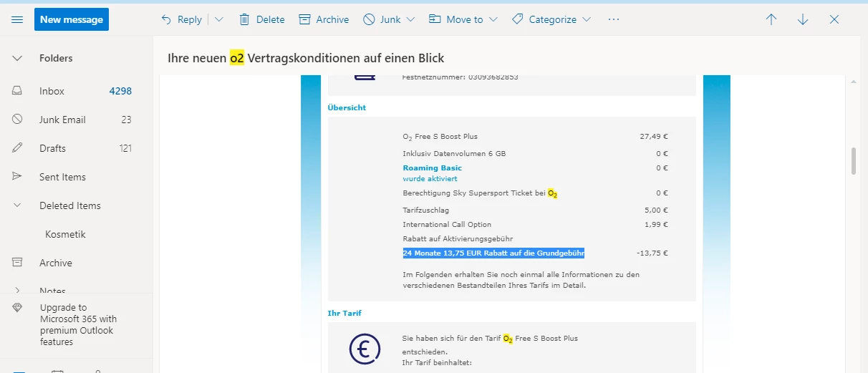The height and width of the screenshot is (373, 868).
Task: Click 'Inklusiv Datenvolumen 6 GB' text
Action: (x=454, y=153)
